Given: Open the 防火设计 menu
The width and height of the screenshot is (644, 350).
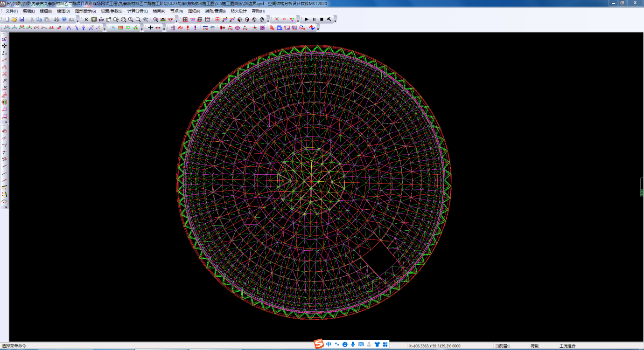Looking at the screenshot, I should [x=238, y=11].
